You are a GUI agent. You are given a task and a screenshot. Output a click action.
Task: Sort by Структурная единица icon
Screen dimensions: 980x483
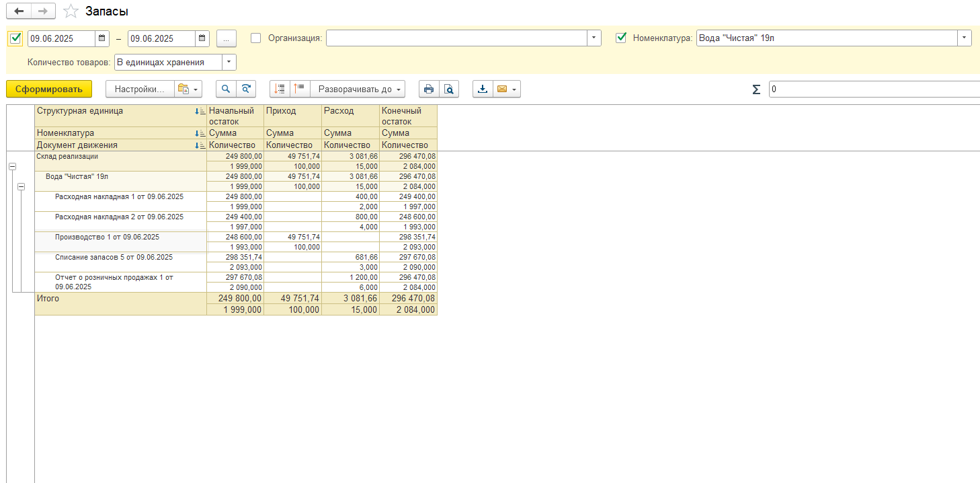(200, 111)
